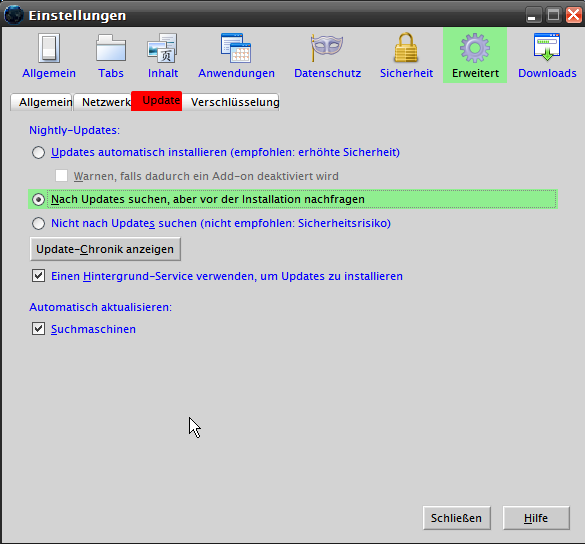Image resolution: width=585 pixels, height=544 pixels.
Task: Click the Schließen button
Action: pyautogui.click(x=457, y=518)
